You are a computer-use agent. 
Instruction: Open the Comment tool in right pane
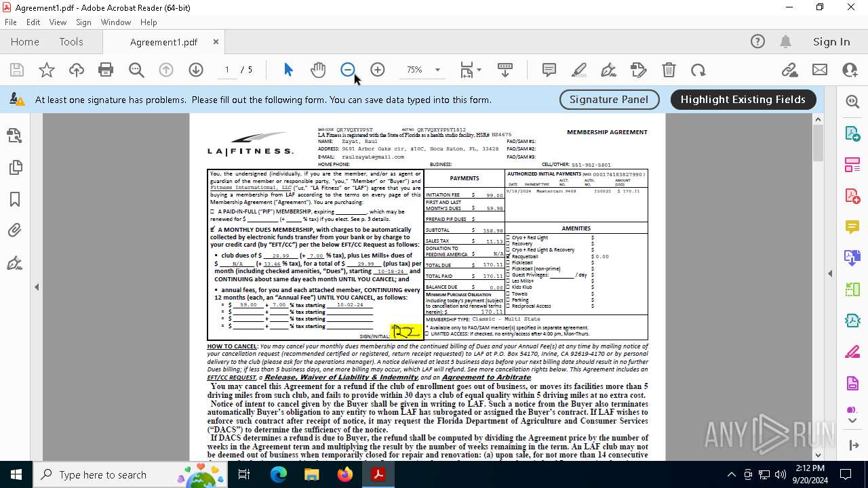(852, 226)
